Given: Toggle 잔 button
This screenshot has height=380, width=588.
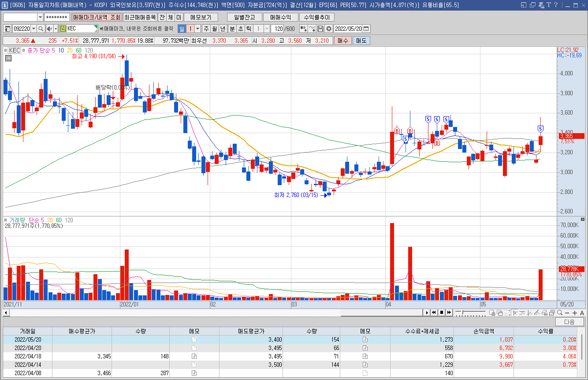Looking at the screenshot, I should [162, 17].
